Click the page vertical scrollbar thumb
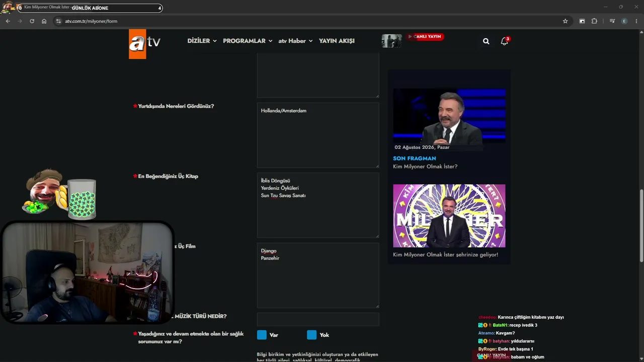The width and height of the screenshot is (644, 362). (x=641, y=226)
